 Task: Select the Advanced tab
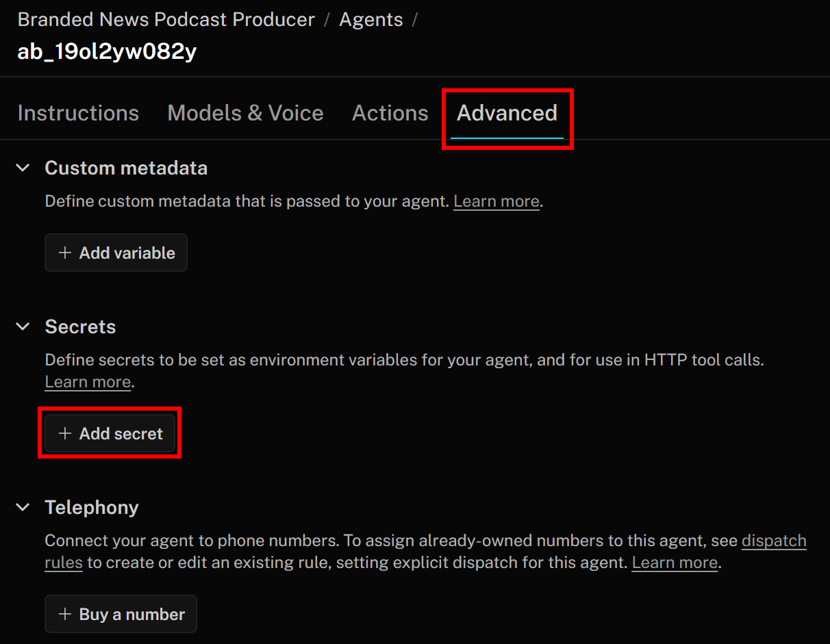pyautogui.click(x=507, y=114)
